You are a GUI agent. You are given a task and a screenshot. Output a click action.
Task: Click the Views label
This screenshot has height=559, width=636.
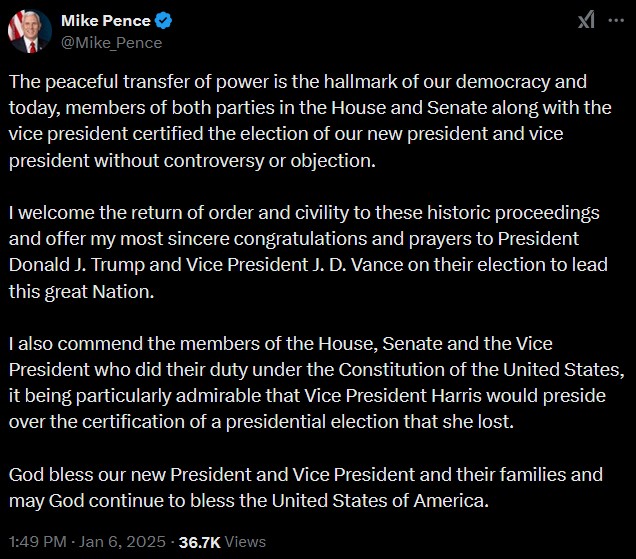pos(245,542)
